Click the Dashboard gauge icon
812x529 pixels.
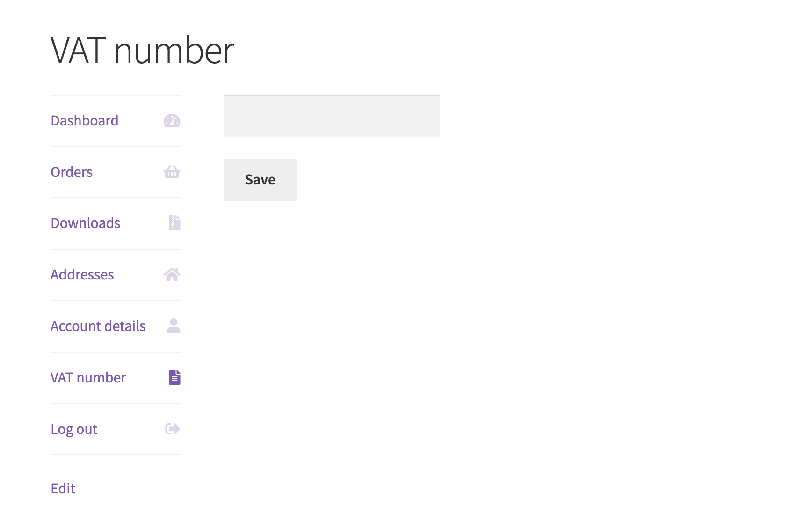(x=172, y=121)
